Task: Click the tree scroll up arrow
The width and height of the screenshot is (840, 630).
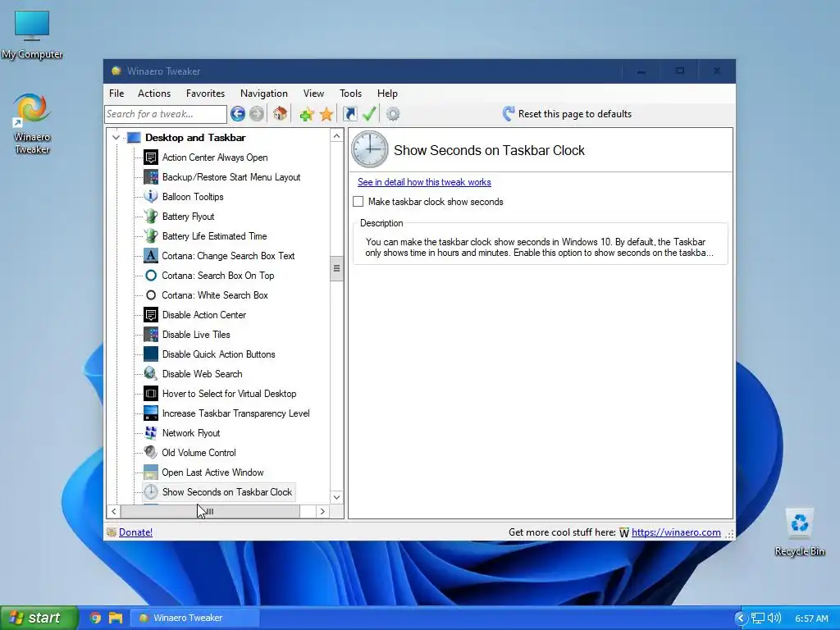Action: (x=336, y=136)
